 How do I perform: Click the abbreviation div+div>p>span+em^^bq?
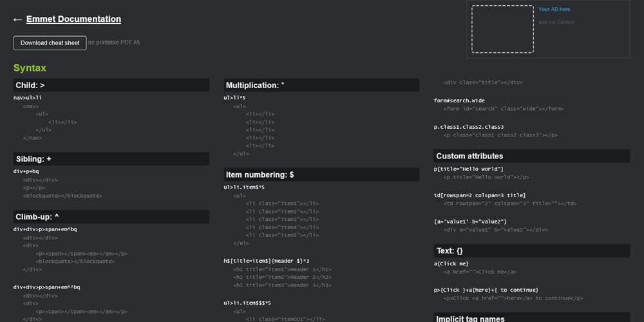(47, 287)
